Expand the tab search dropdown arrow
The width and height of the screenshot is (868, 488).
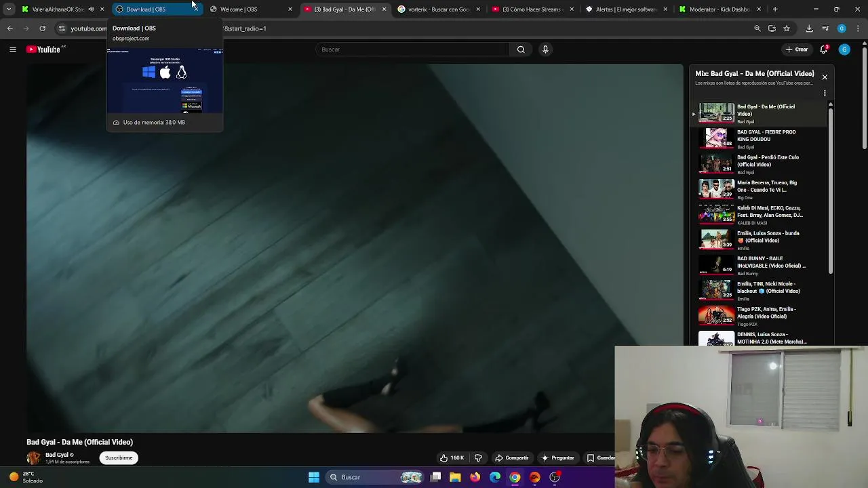tap(9, 9)
